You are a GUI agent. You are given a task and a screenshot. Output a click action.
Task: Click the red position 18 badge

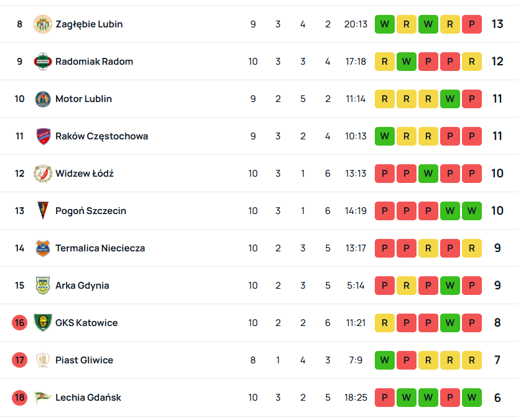point(20,398)
